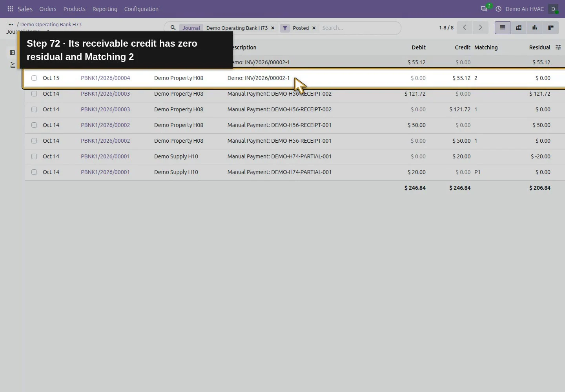Open the optional columns settings

(x=558, y=47)
